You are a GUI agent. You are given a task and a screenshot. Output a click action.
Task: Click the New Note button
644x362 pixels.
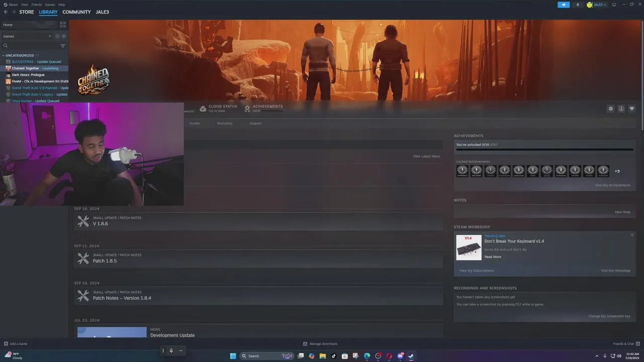[x=622, y=212]
